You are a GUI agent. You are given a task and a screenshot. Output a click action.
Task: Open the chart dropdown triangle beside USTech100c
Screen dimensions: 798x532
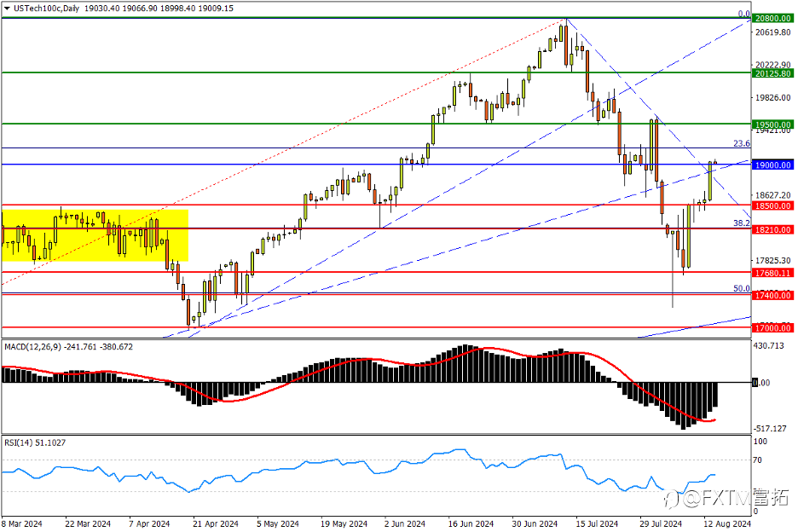click(x=7, y=9)
